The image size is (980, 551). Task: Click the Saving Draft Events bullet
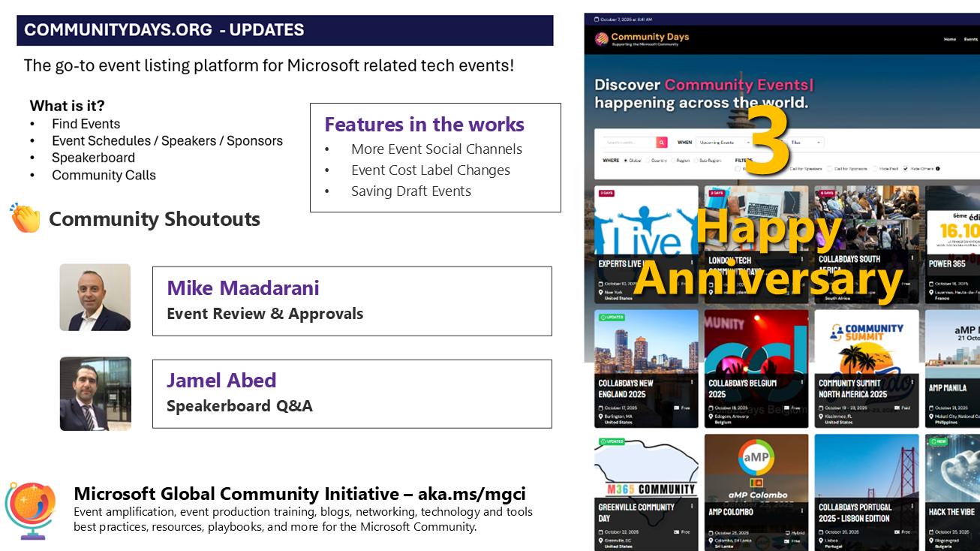coord(411,191)
